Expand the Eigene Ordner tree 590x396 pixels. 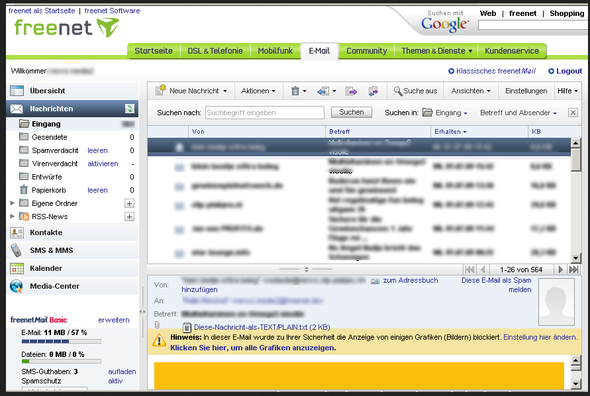pyautogui.click(x=12, y=203)
